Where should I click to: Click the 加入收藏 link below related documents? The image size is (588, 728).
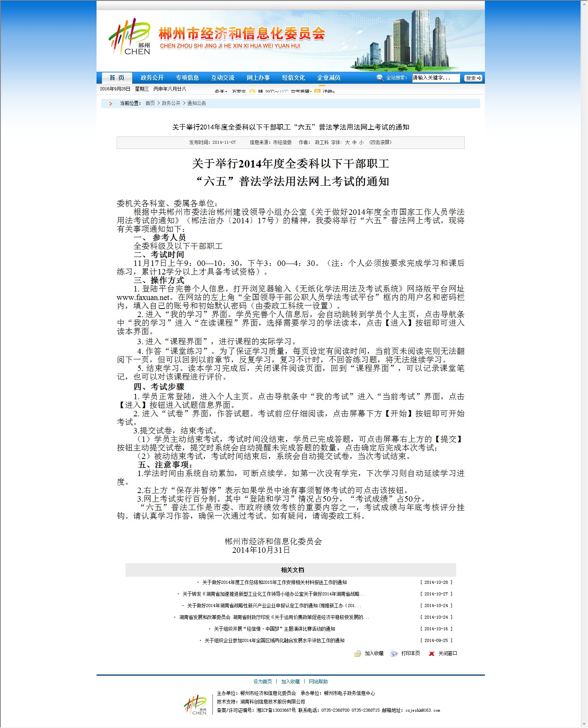pos(374,654)
